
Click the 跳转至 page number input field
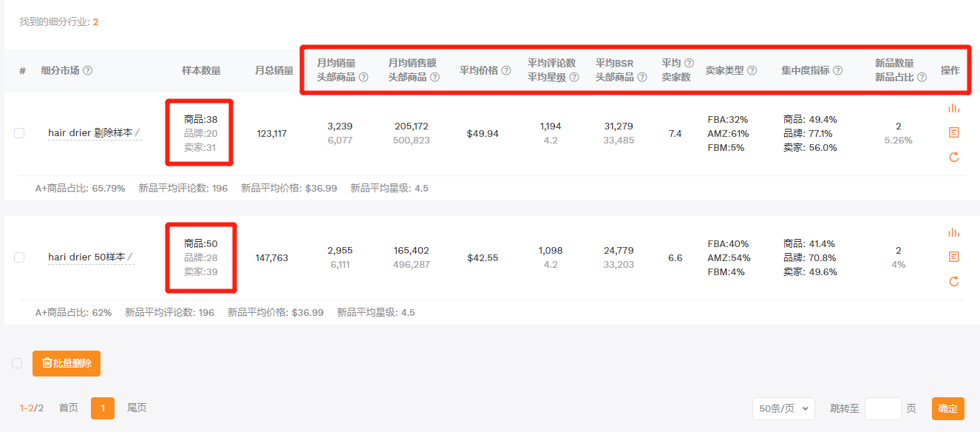pos(883,408)
